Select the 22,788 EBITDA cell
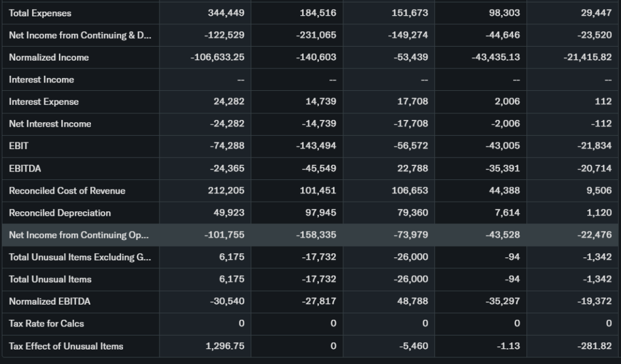Screen dimensions: 621x364 (x=412, y=168)
